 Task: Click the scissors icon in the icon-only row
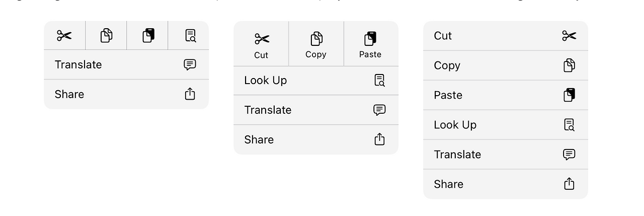tap(64, 36)
